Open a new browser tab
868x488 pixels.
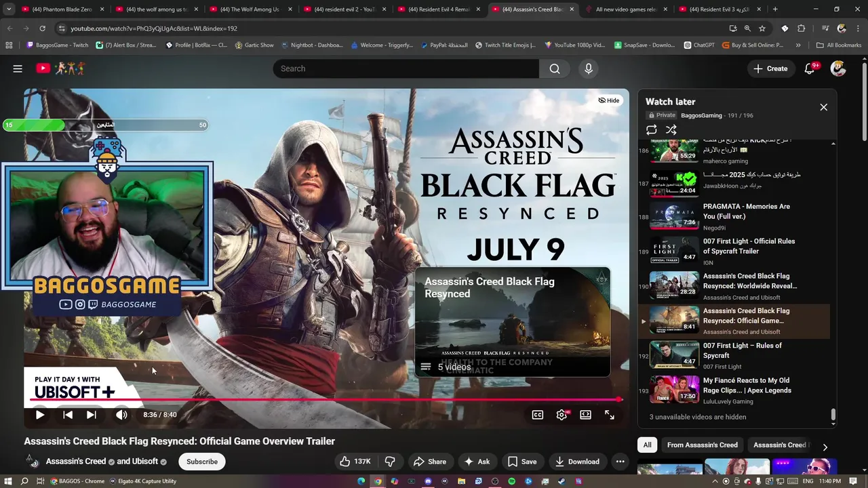pyautogui.click(x=775, y=9)
